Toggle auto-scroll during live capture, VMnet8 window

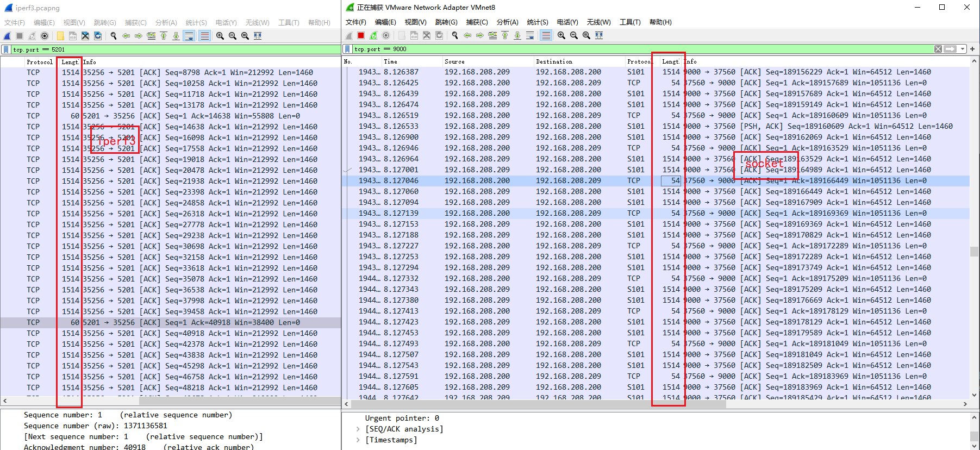coord(530,35)
